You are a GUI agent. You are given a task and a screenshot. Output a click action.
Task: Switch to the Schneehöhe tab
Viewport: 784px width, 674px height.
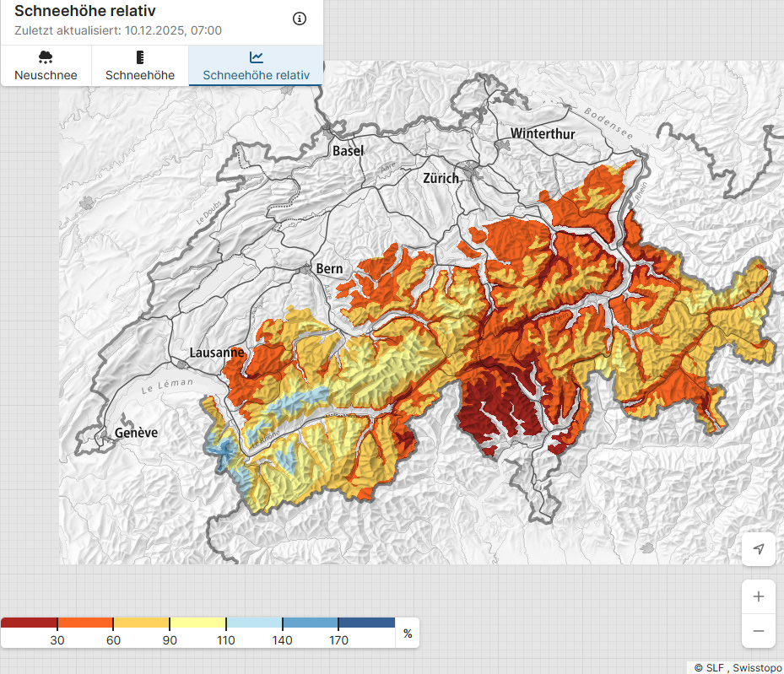(140, 66)
